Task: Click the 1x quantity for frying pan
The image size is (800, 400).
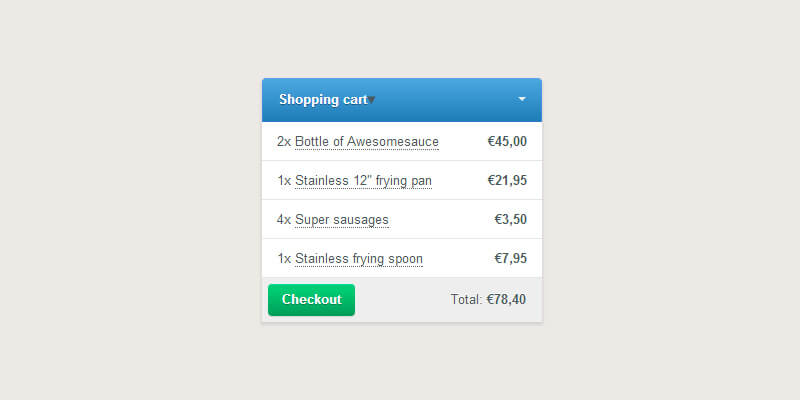Action: 283,181
